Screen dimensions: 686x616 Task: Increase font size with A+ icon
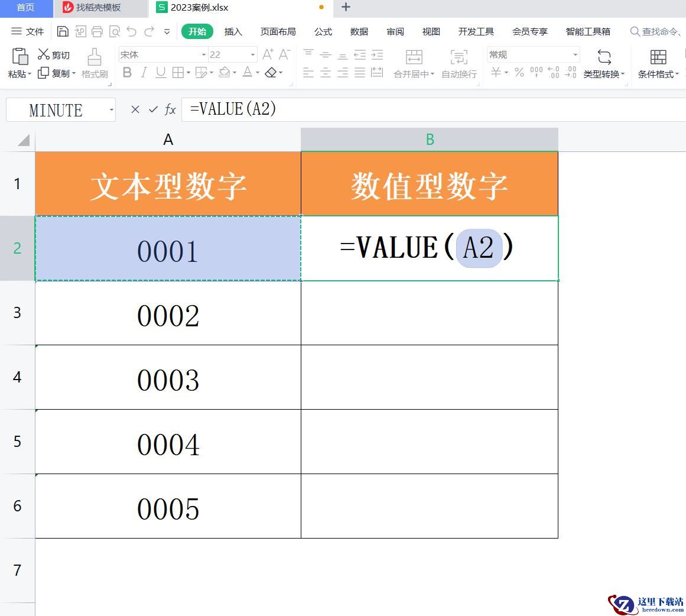(268, 54)
